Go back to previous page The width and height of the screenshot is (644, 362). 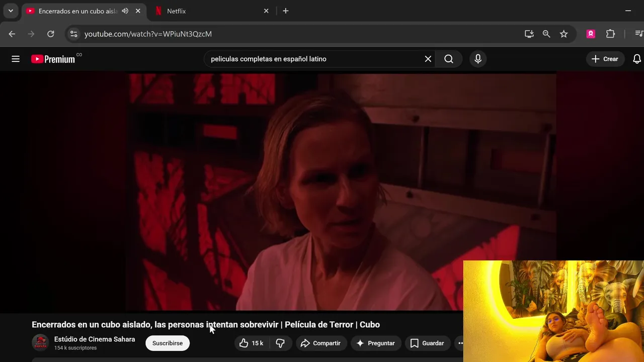pos(12,34)
